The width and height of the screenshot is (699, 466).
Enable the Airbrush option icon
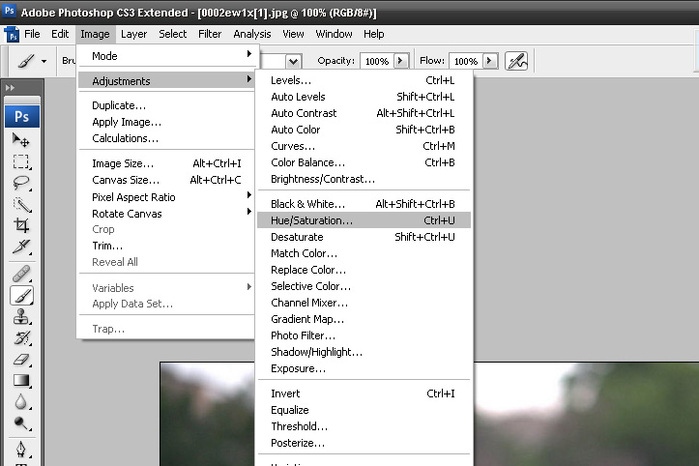(x=516, y=61)
